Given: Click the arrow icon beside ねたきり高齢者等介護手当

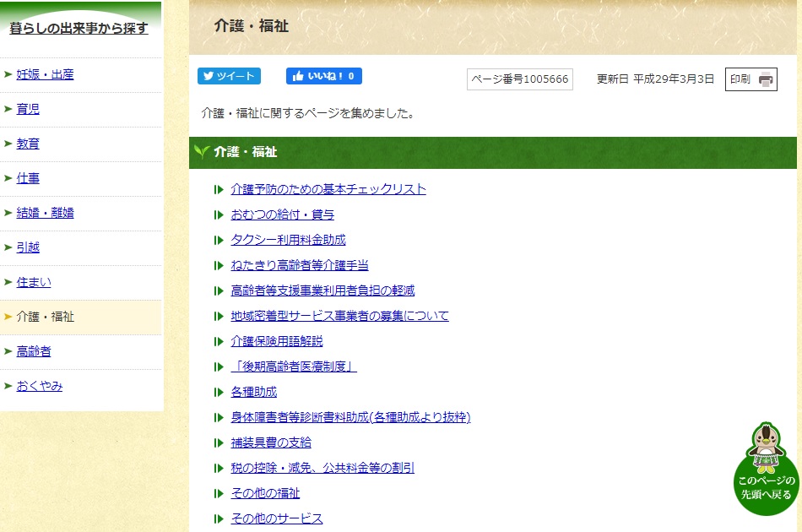Looking at the screenshot, I should (x=219, y=265).
